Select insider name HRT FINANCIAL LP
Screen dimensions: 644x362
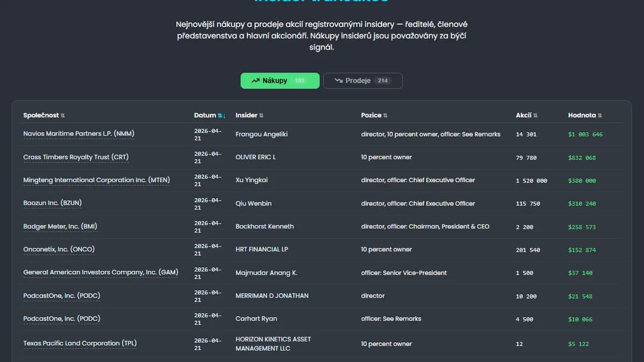262,249
